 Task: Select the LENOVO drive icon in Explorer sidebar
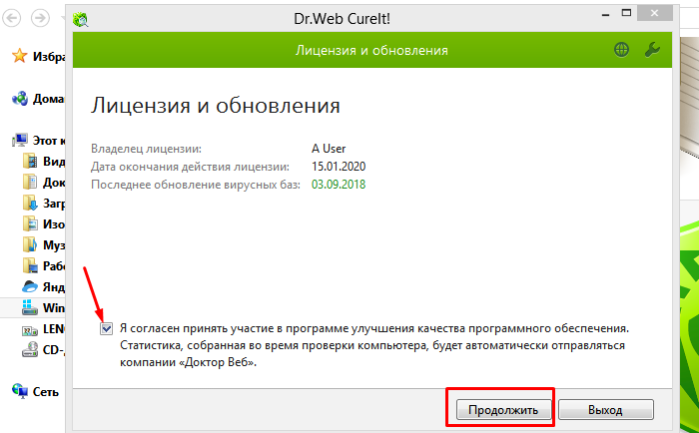click(30, 329)
